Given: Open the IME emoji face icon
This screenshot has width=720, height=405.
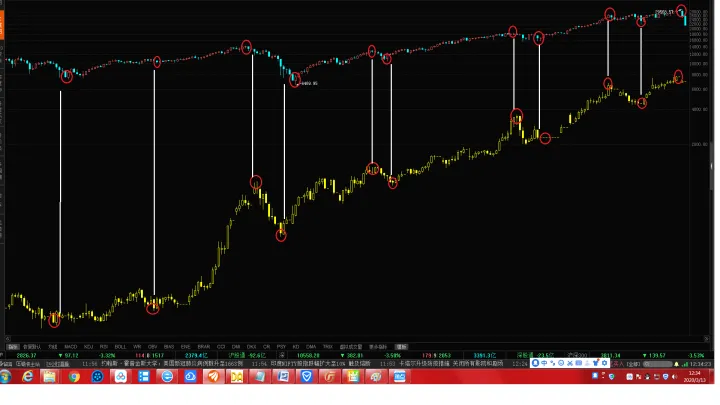Looking at the screenshot, I should pyautogui.click(x=561, y=363).
